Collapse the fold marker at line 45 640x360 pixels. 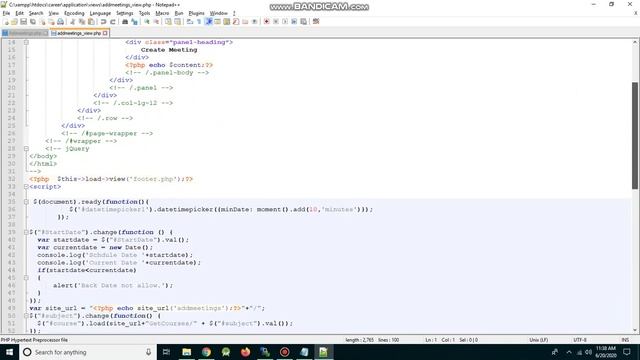click(x=26, y=278)
